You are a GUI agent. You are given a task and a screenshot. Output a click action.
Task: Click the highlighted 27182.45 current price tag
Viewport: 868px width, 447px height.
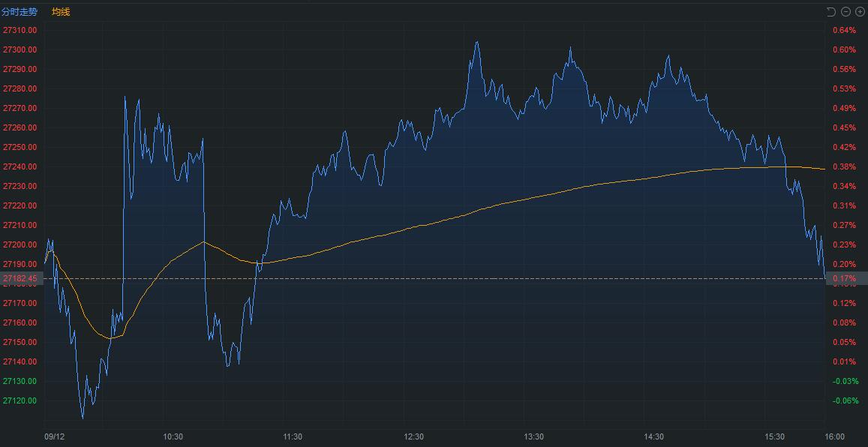pos(21,279)
